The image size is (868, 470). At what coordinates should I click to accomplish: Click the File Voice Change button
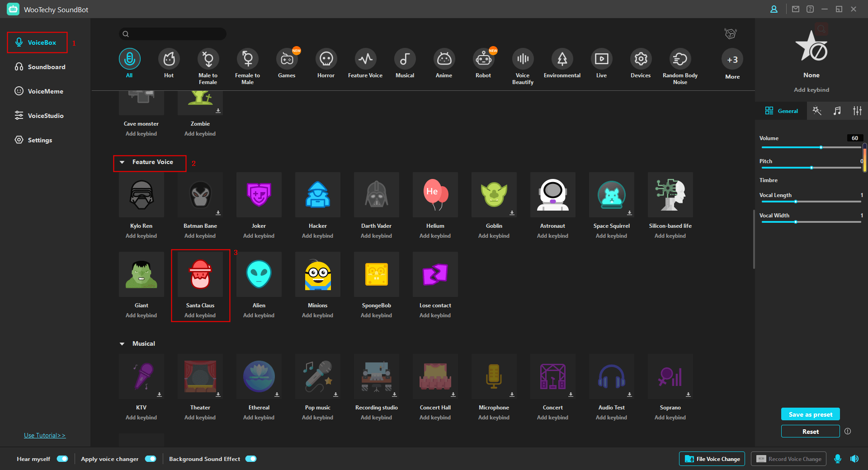[x=712, y=459]
